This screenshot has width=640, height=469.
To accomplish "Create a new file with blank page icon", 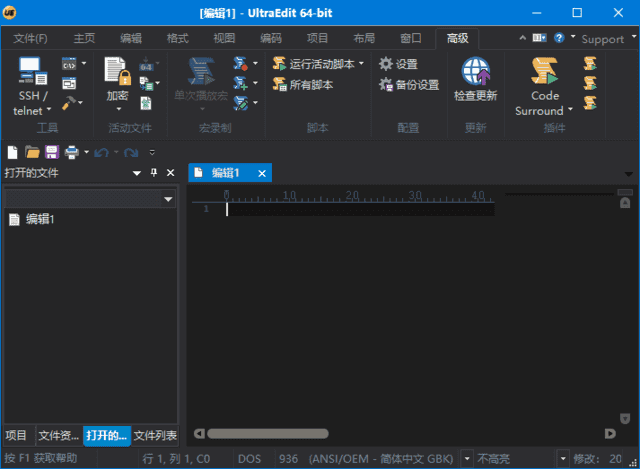I will click(x=13, y=152).
